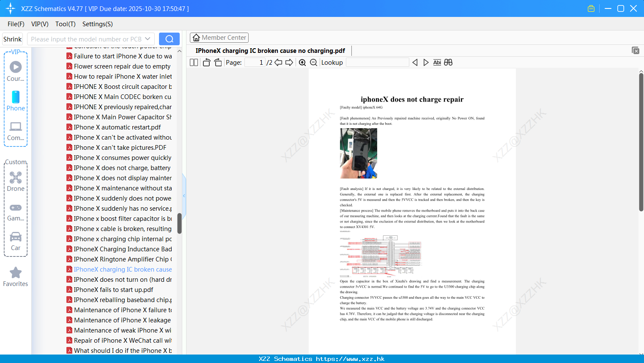Click the Shrink button
The height and width of the screenshot is (363, 644).
coord(12,39)
